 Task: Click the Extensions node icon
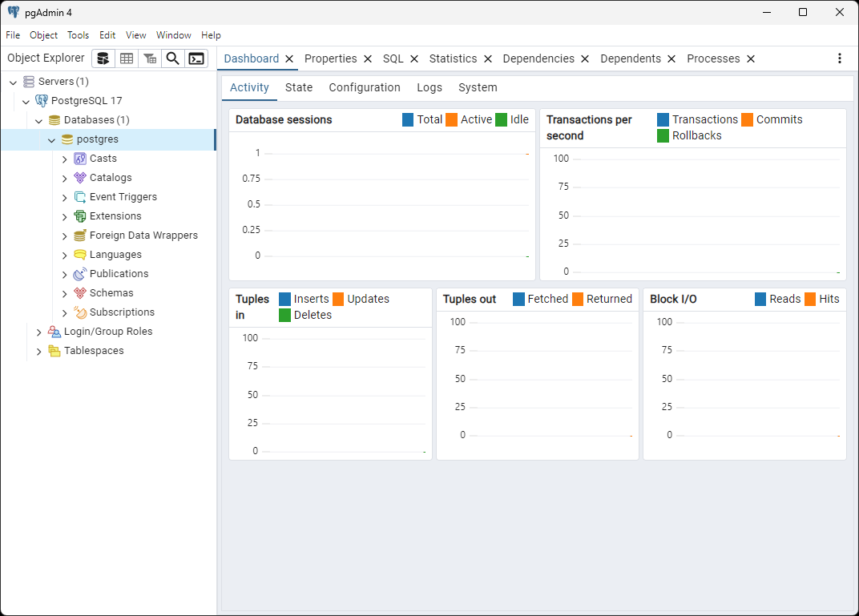click(80, 216)
